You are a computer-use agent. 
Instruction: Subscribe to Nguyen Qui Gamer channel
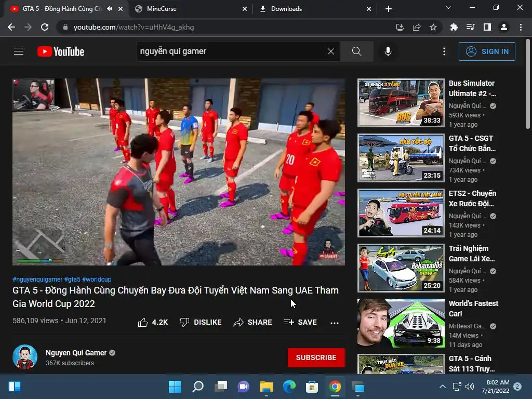[x=316, y=357]
